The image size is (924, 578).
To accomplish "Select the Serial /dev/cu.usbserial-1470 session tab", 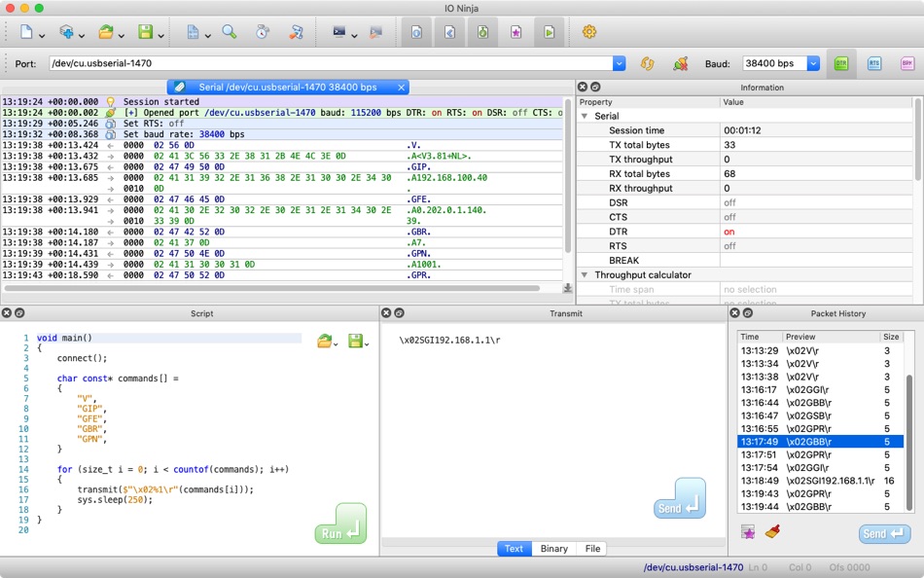I will point(288,88).
